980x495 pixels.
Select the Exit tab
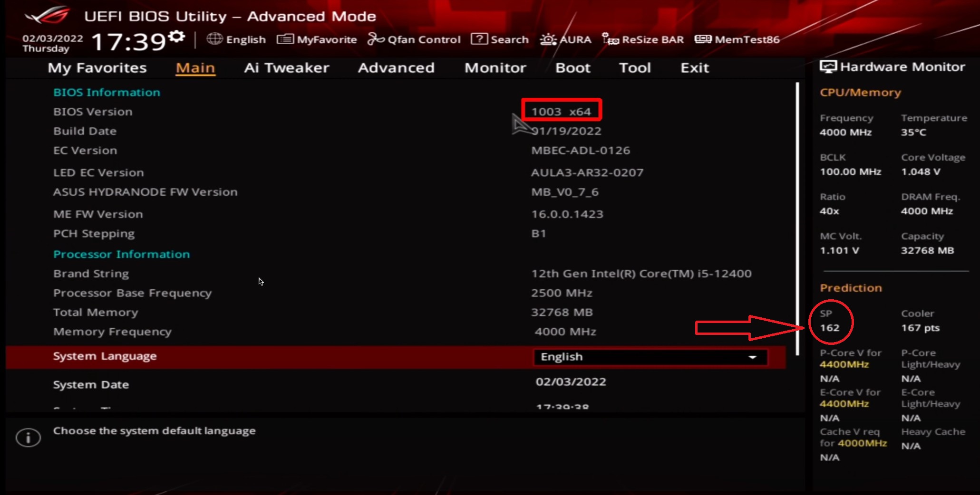695,68
